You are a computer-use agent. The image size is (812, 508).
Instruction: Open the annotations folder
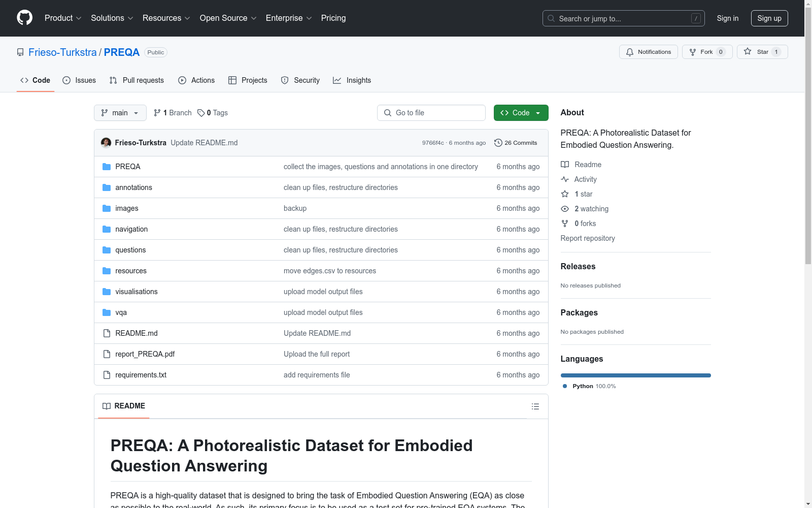(x=133, y=187)
